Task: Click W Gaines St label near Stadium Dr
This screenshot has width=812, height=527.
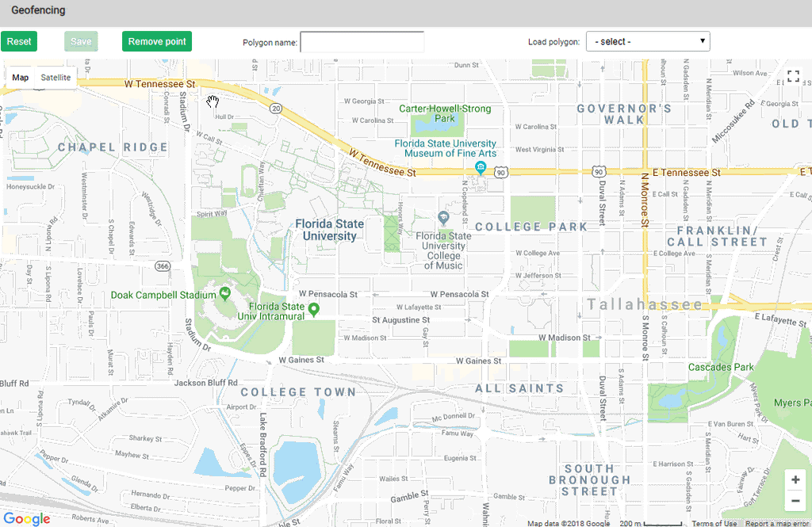Action: click(x=301, y=360)
